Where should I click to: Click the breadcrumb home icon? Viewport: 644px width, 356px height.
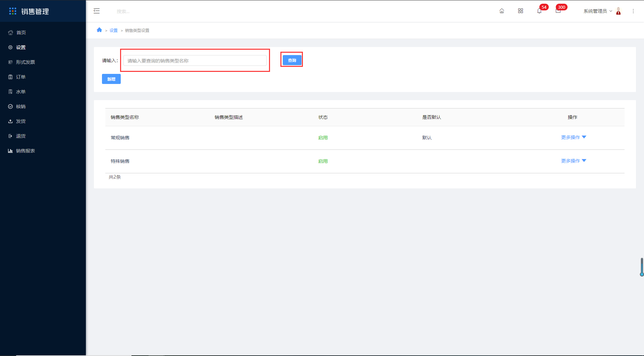[99, 30]
